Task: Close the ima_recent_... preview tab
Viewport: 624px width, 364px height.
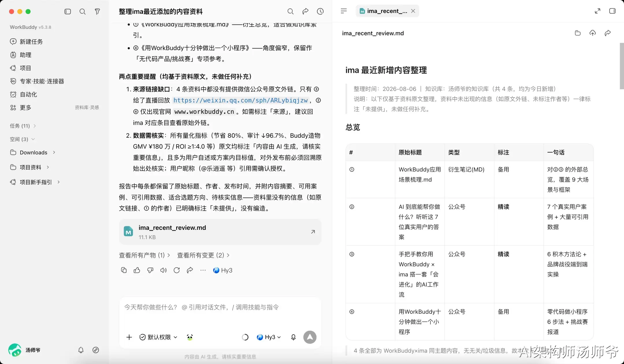Action: 413,11
